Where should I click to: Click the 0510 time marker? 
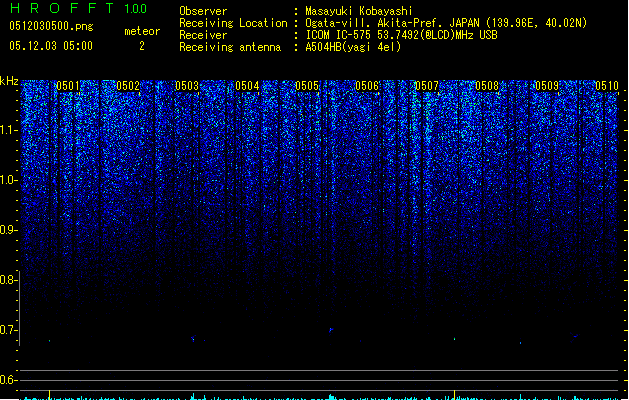pyautogui.click(x=607, y=86)
